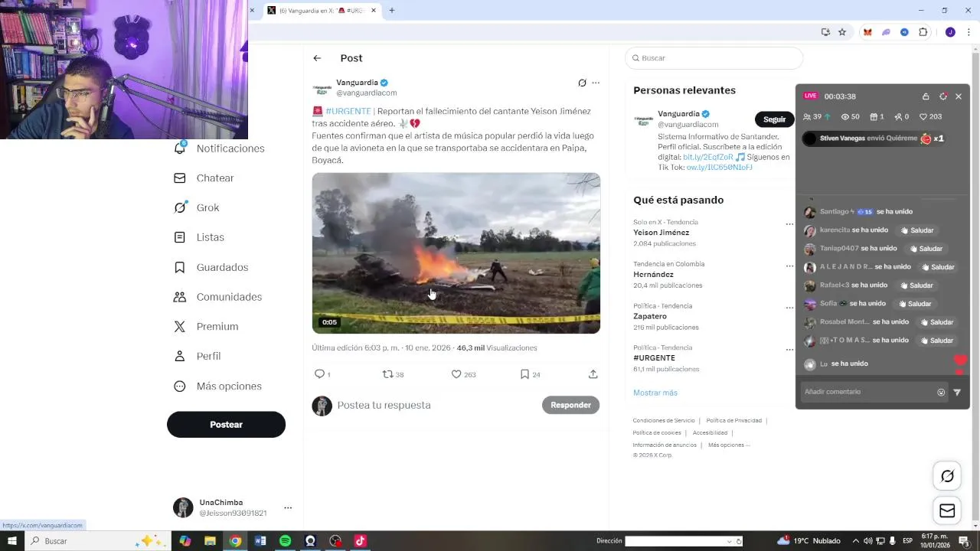This screenshot has height=551, width=980.
Task: Open account menu dots next to UnaChimba
Action: tap(288, 508)
